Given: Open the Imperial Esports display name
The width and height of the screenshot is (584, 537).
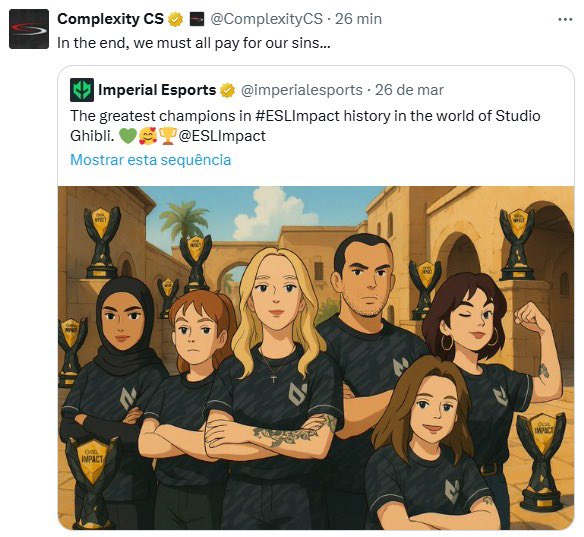Looking at the screenshot, I should coord(157,90).
